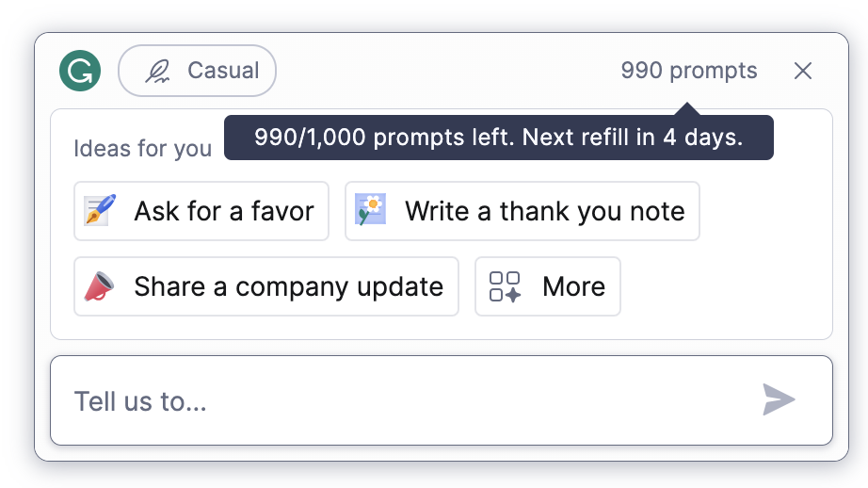Close the Grammarly prompt panel

(802, 71)
